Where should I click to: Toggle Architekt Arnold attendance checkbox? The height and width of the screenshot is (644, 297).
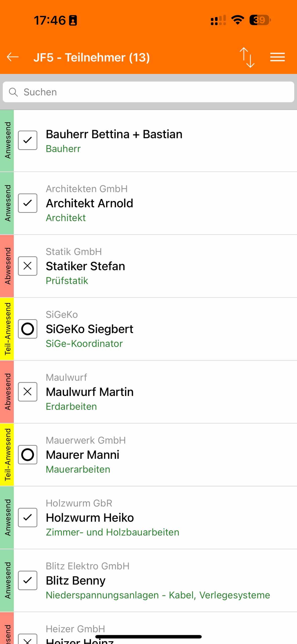pyautogui.click(x=28, y=203)
